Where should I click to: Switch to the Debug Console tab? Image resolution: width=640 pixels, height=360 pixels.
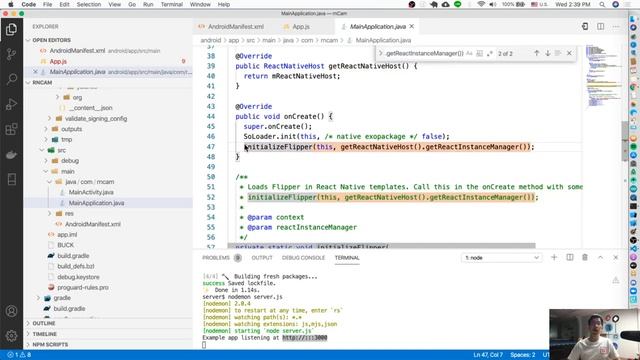(303, 258)
